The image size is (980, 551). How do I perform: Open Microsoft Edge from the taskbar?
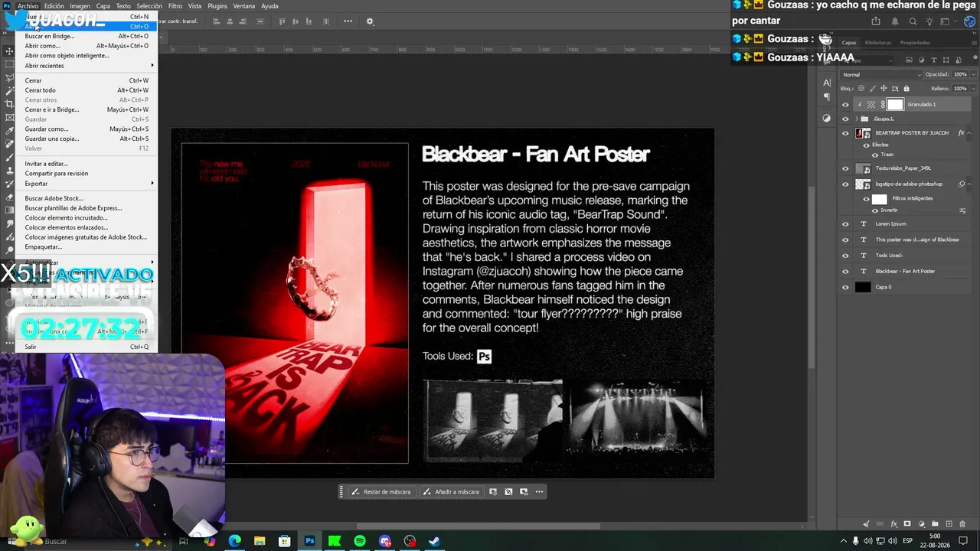click(x=235, y=541)
